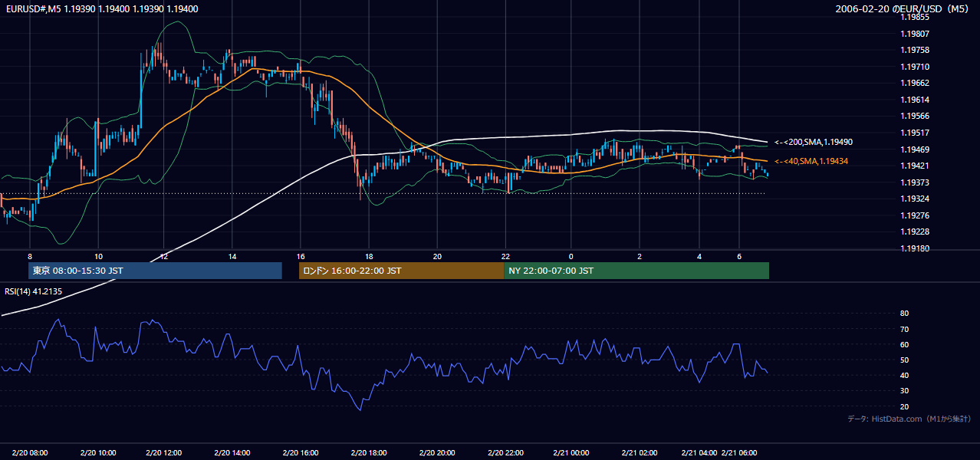Click RSI scale level 70
The width and height of the screenshot is (980, 460).
(904, 329)
